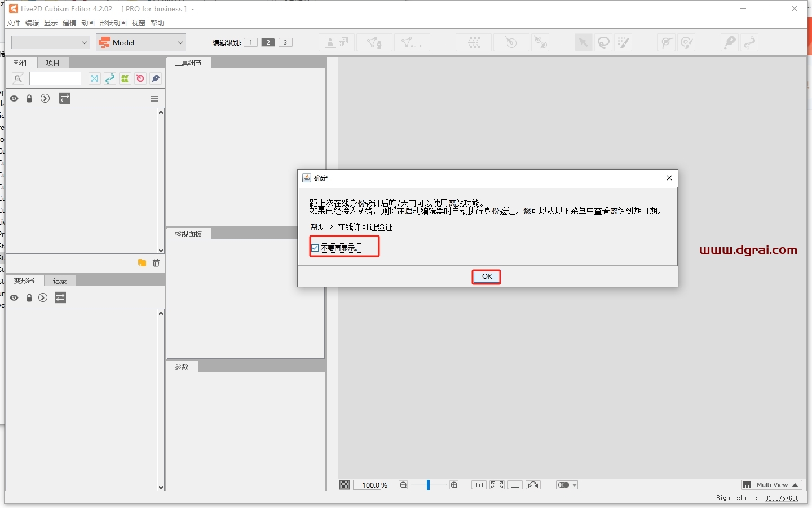Image resolution: width=812 pixels, height=508 pixels.
Task: Open the 视窗 menu
Action: pyautogui.click(x=139, y=23)
